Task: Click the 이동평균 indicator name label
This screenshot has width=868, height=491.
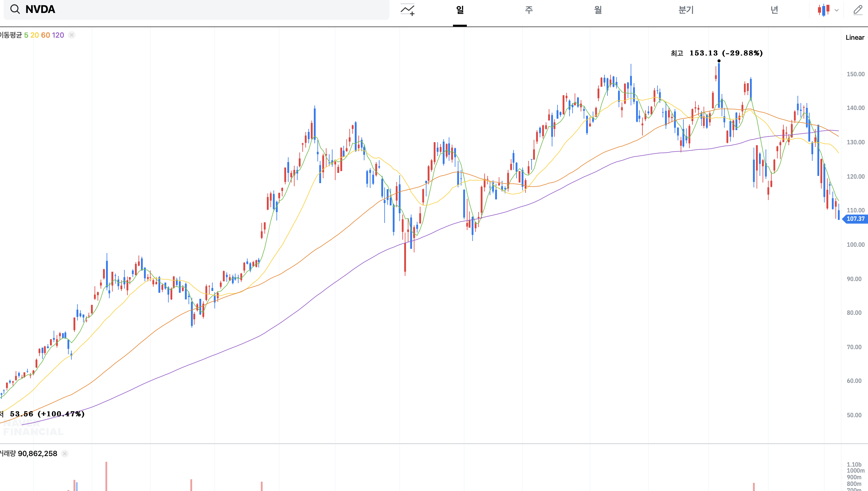Action: coord(11,35)
